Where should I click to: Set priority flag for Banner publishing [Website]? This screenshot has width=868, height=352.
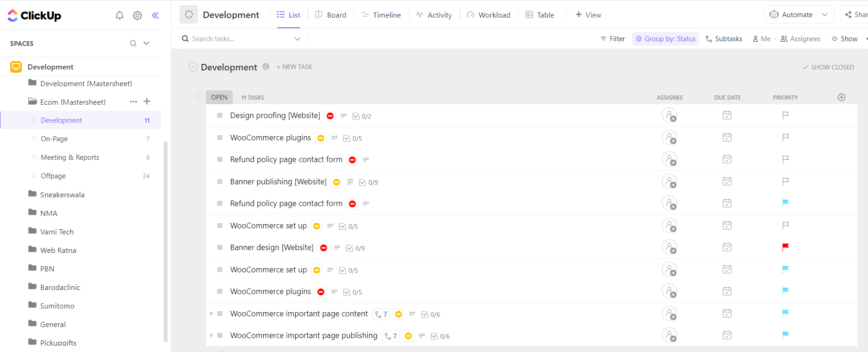click(x=786, y=181)
